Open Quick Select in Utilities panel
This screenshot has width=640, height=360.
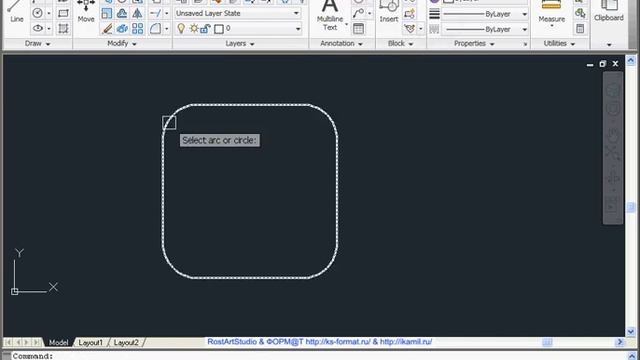click(580, 13)
